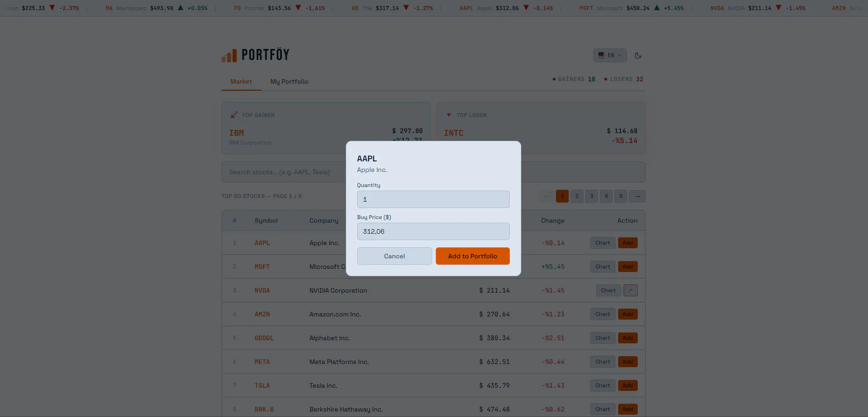
Task: Show Chart for the MSFT row
Action: (603, 267)
